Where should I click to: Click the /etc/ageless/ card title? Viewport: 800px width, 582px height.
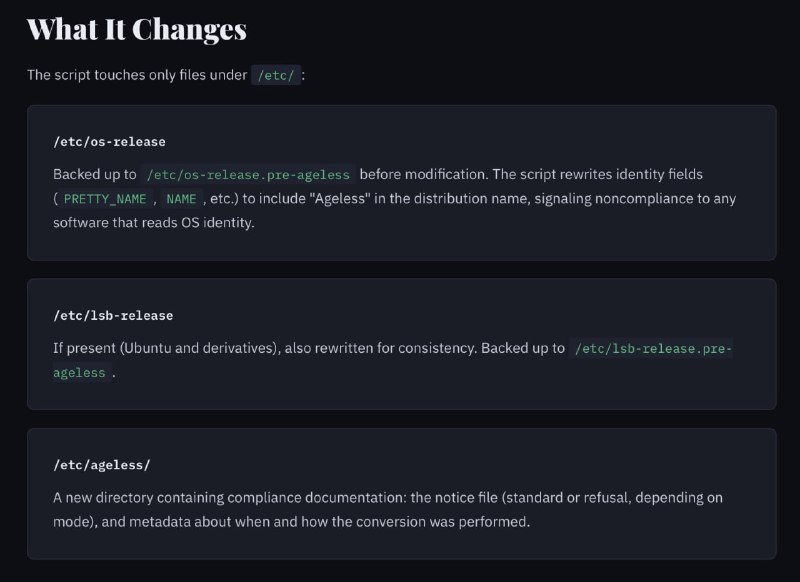[102, 465]
